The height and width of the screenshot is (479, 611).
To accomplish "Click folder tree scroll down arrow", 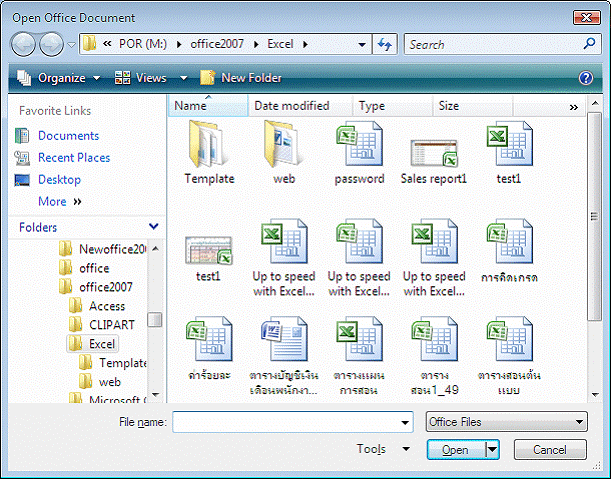I will coord(155,395).
